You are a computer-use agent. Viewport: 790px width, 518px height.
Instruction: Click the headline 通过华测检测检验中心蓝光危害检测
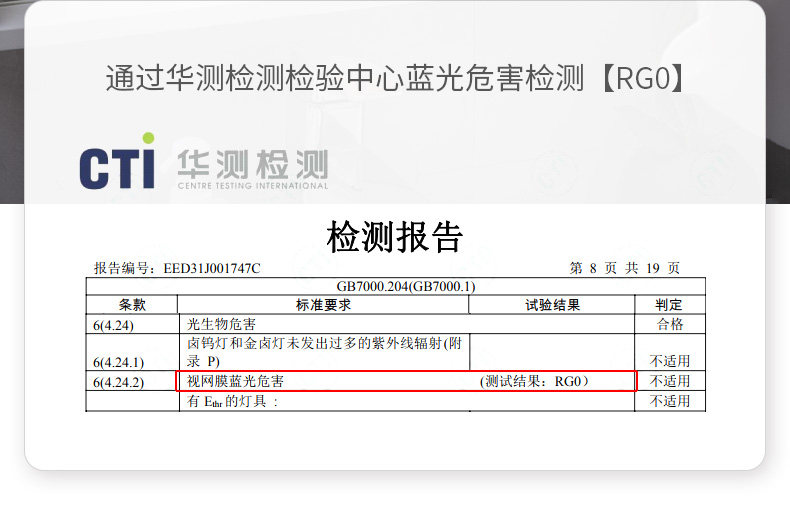tap(345, 78)
